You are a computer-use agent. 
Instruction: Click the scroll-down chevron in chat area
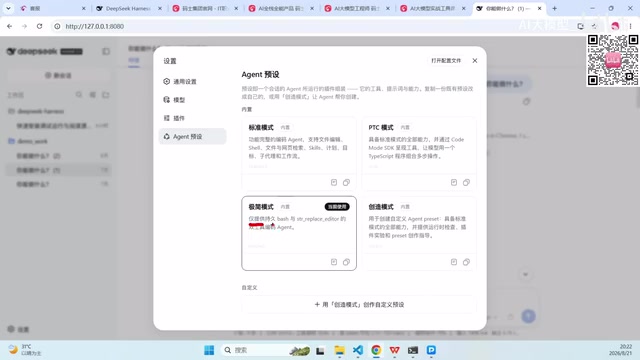coord(525,274)
